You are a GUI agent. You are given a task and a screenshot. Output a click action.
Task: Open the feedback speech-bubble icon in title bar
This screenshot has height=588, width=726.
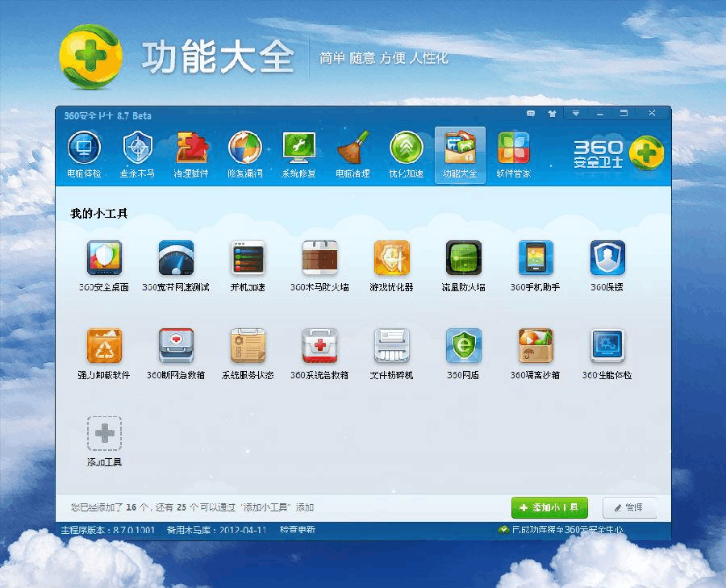coord(531,114)
